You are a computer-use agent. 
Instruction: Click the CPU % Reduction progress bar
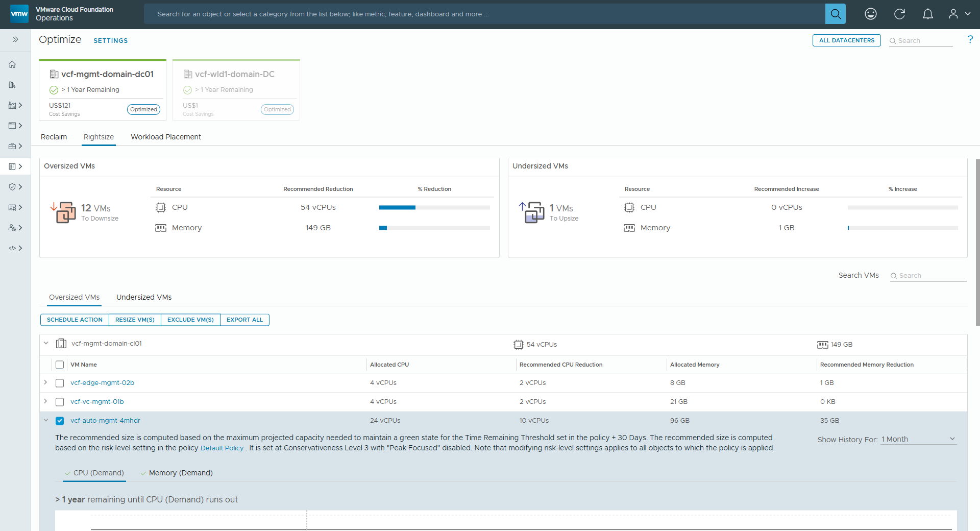tap(434, 207)
